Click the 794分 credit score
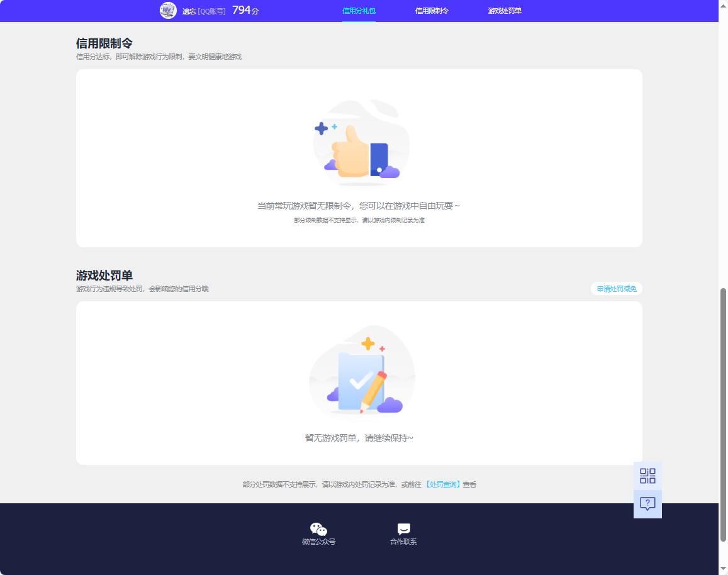 [x=245, y=11]
